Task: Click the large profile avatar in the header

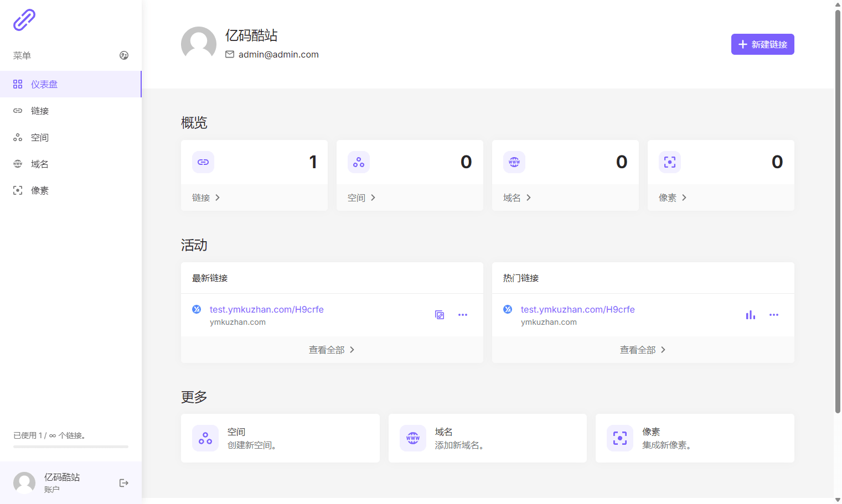Action: (x=199, y=44)
